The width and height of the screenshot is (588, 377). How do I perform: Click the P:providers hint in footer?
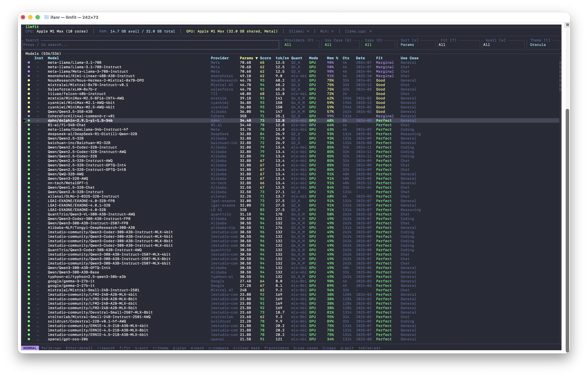pos(276,348)
